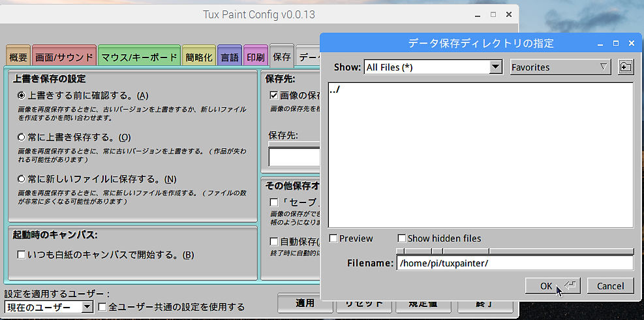Click the pi path segment button above Filename
This screenshot has width=644, height=320.
pyautogui.click(x=437, y=251)
